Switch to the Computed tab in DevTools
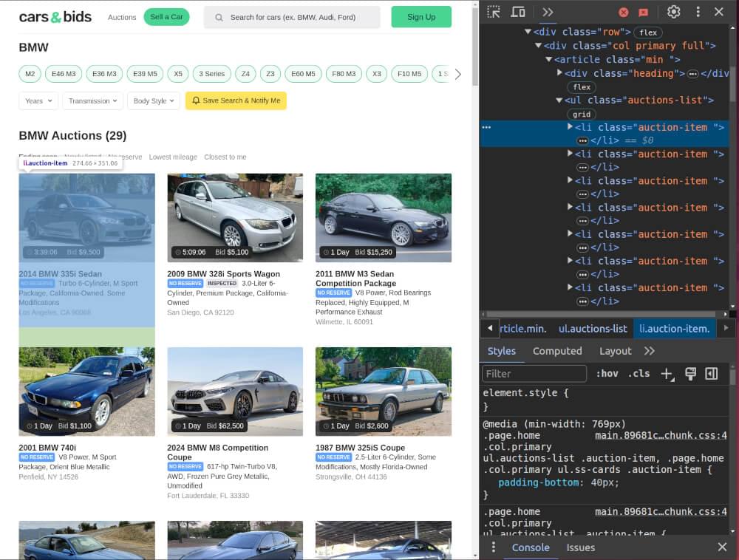Image resolution: width=739 pixels, height=560 pixels. [x=557, y=351]
